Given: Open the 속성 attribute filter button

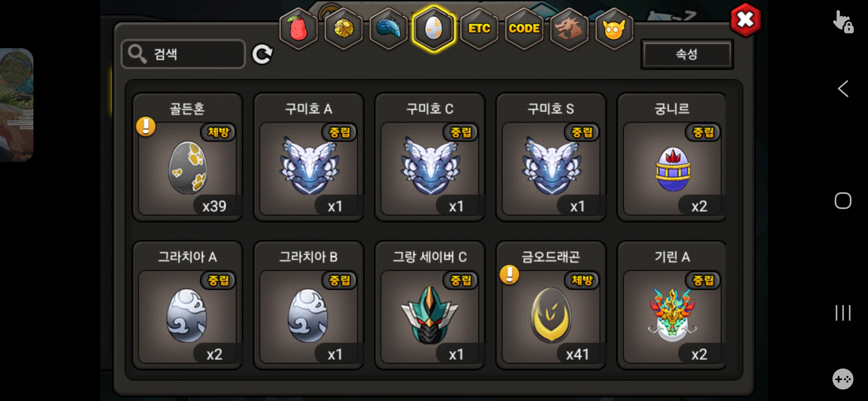Looking at the screenshot, I should pos(687,54).
